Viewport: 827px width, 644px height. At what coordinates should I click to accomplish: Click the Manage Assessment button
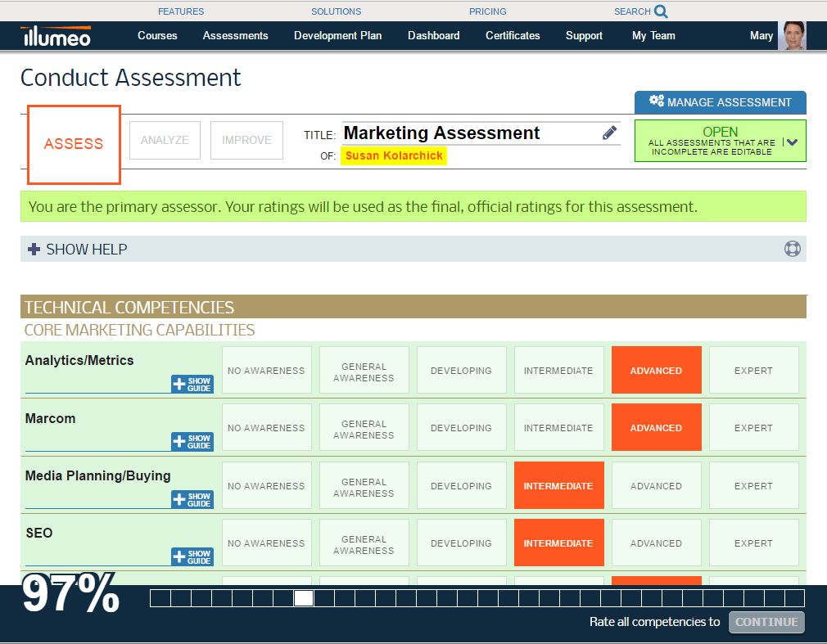click(721, 102)
